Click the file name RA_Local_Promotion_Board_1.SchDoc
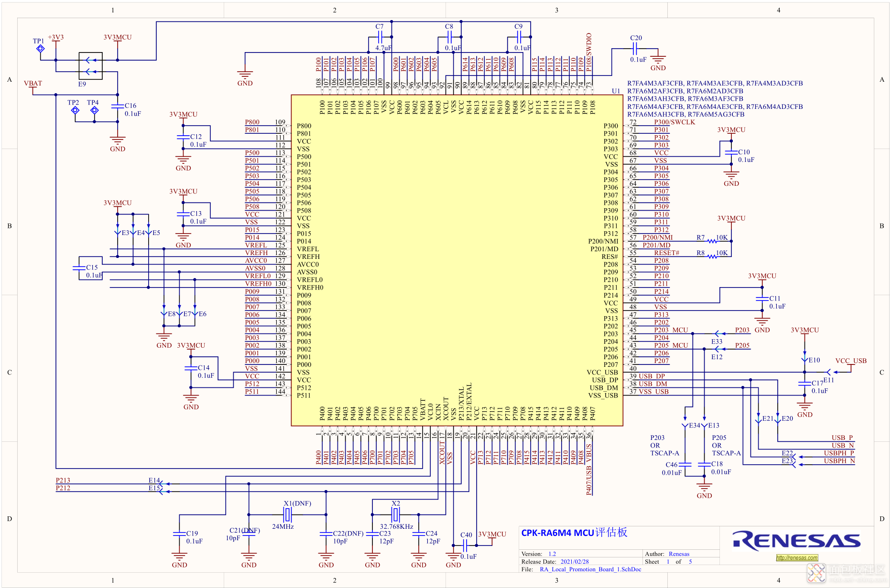 tap(590, 569)
